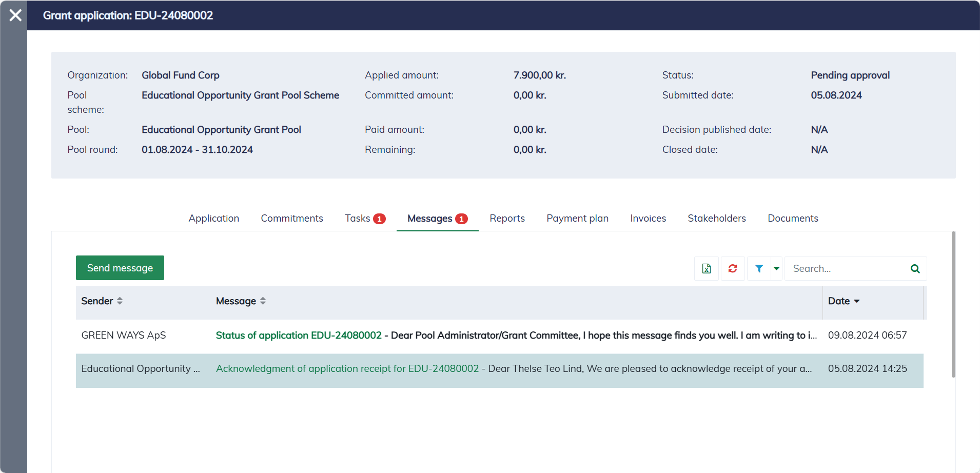Show the Invoices tab
Screen dimensions: 980x473
coord(648,219)
